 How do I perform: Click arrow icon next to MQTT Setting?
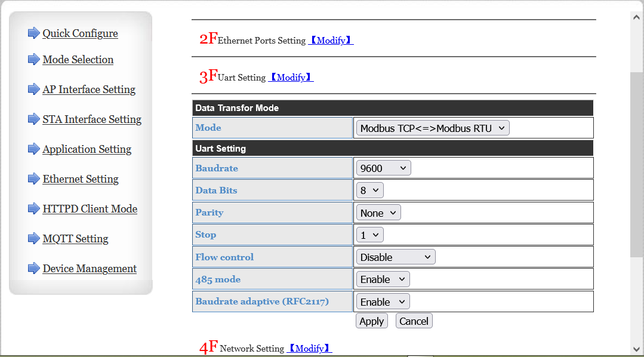[33, 239]
